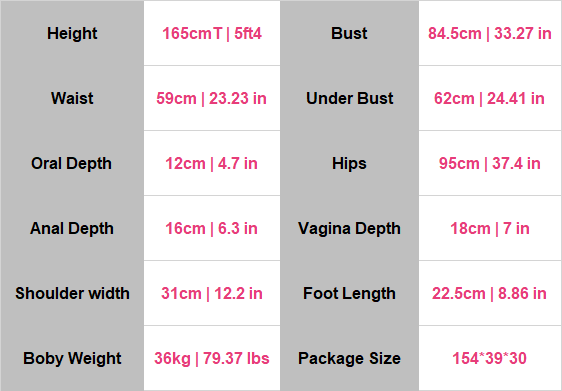Click the Package Size label cell
This screenshot has width=562, height=391.
click(349, 358)
